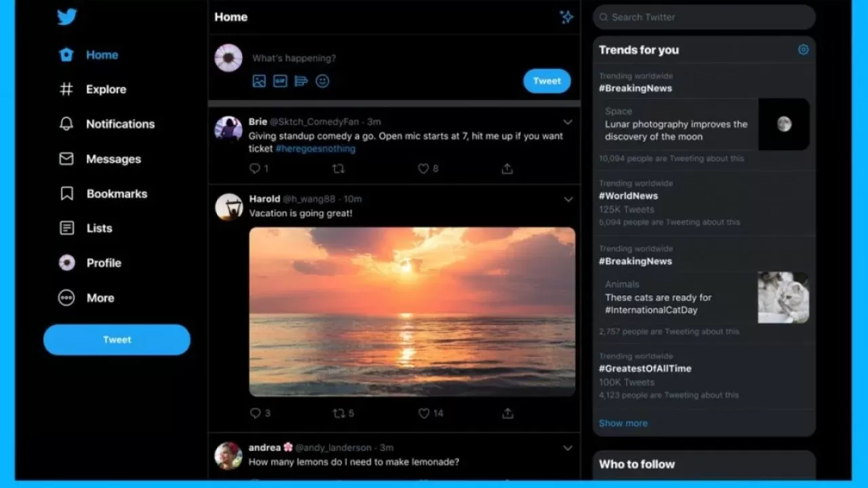Insert a GIF in the compose box
Viewport: 868px width, 488px height.
(x=280, y=81)
